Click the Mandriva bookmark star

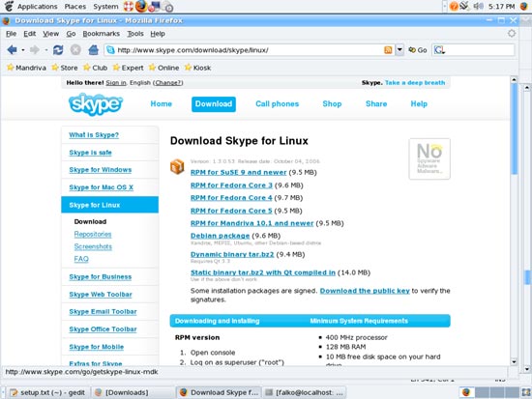[x=11, y=68]
